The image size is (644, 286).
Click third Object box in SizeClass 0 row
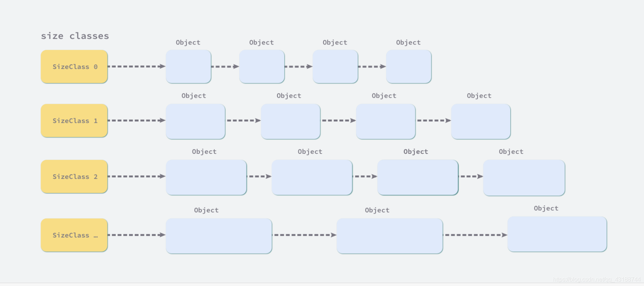coord(335,67)
